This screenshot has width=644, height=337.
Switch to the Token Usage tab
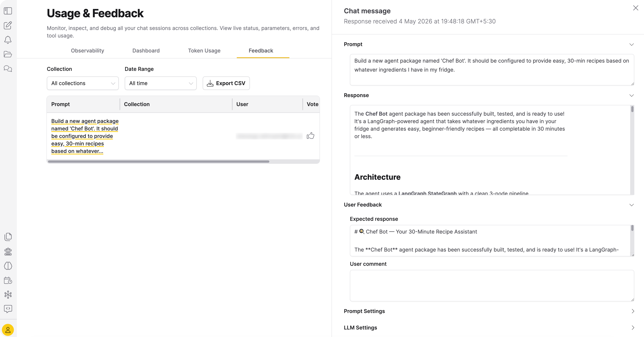point(204,51)
